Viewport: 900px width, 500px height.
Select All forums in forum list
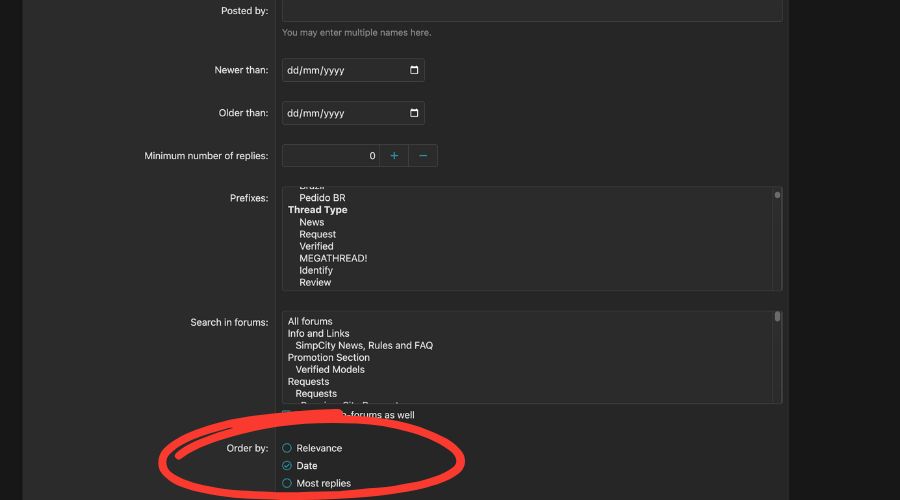tap(310, 321)
